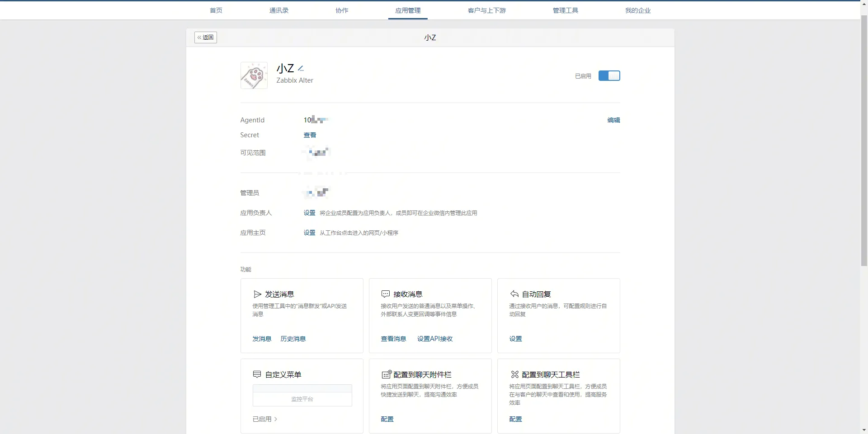This screenshot has height=434, width=868.
Task: Click 设置 link for 应用负责人
Action: 309,213
